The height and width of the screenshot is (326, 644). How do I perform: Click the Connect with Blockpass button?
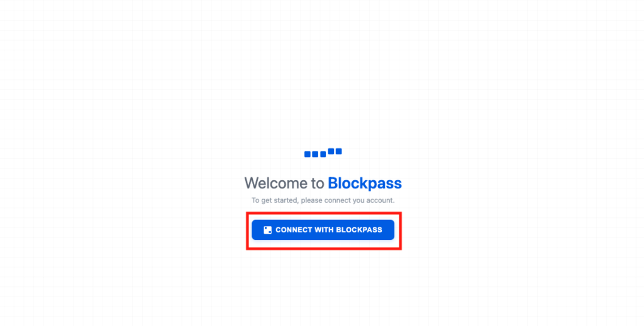[x=323, y=230]
